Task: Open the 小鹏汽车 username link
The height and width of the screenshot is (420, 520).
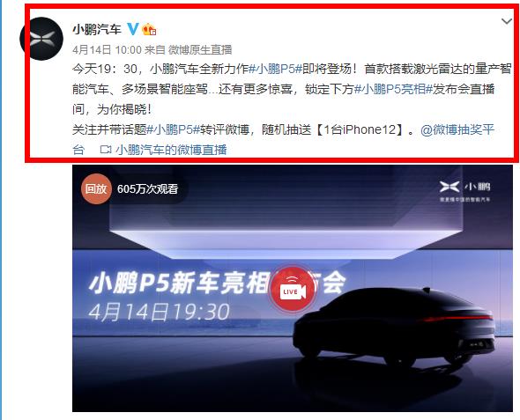Action: [x=97, y=29]
